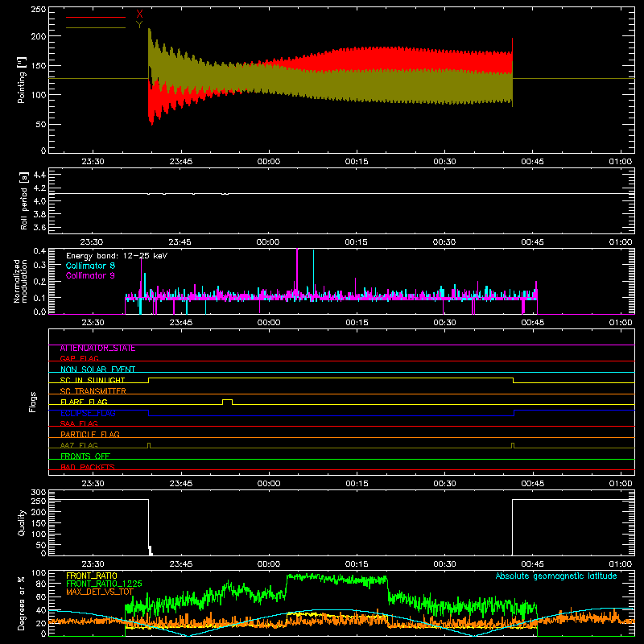
Task: Click the 300 tick on the Quality axis
Action: [38, 493]
